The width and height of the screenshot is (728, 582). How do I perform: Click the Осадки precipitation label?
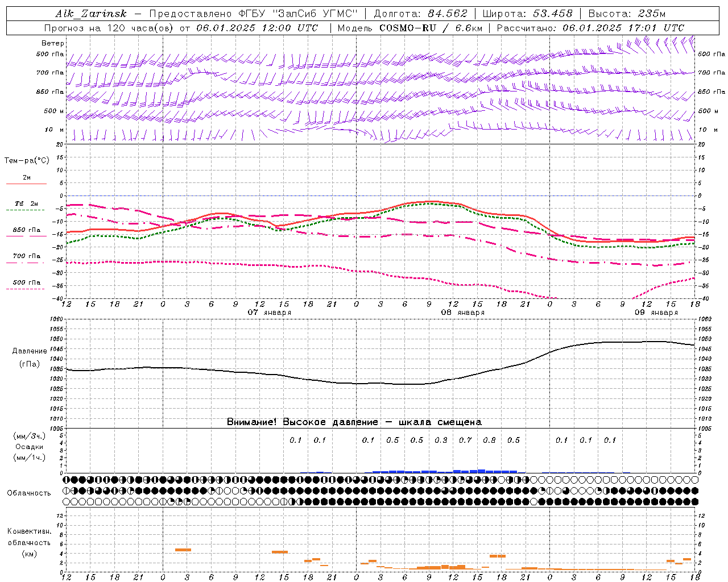click(30, 447)
